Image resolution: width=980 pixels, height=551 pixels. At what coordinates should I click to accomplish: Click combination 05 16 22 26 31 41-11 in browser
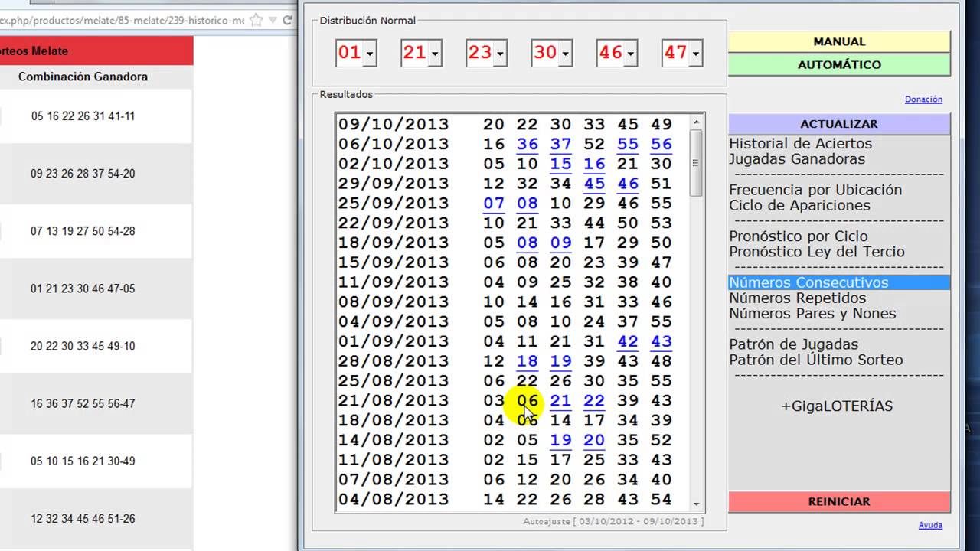click(x=83, y=116)
